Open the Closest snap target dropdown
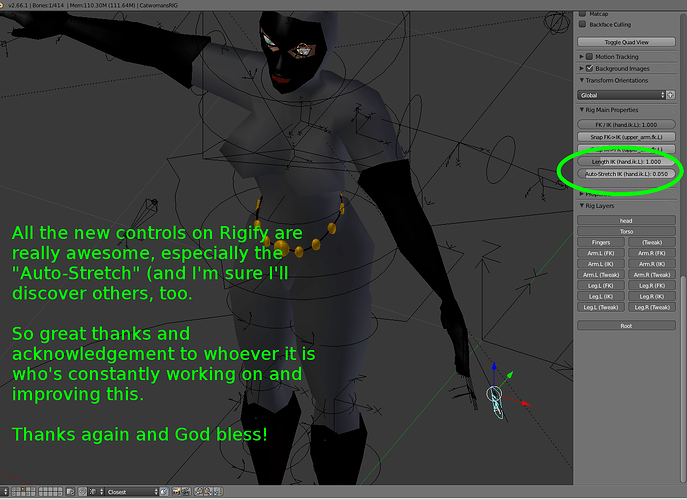The image size is (687, 500). pyautogui.click(x=132, y=492)
